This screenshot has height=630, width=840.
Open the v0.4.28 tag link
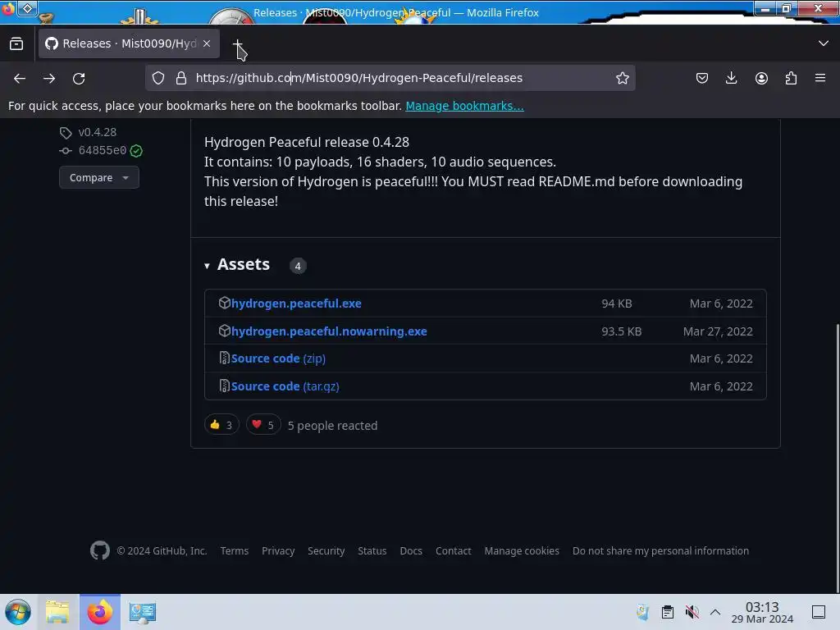tap(97, 132)
